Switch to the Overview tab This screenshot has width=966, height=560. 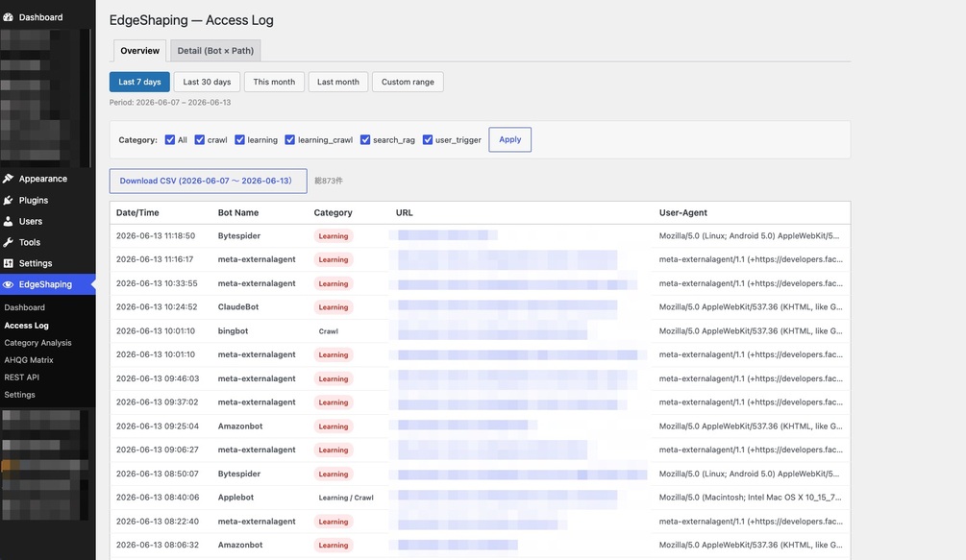(x=139, y=51)
